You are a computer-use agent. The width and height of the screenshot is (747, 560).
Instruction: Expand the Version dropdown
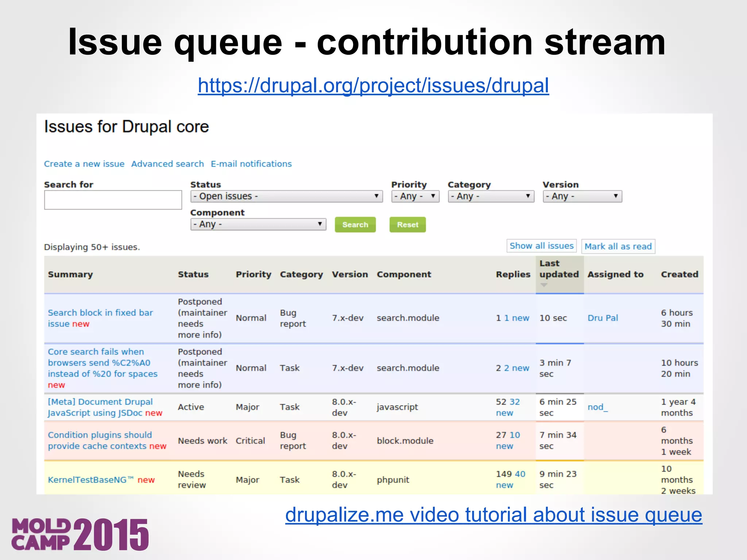coord(582,196)
